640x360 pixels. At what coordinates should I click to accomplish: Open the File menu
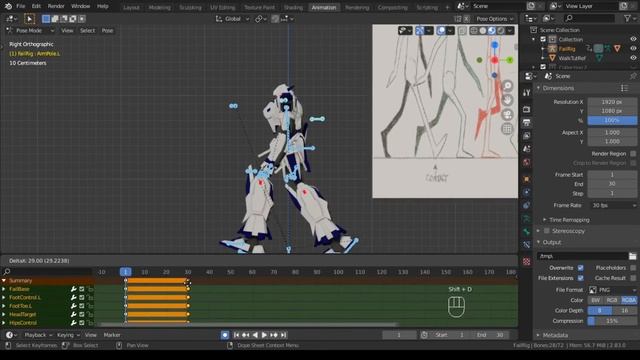coord(20,6)
